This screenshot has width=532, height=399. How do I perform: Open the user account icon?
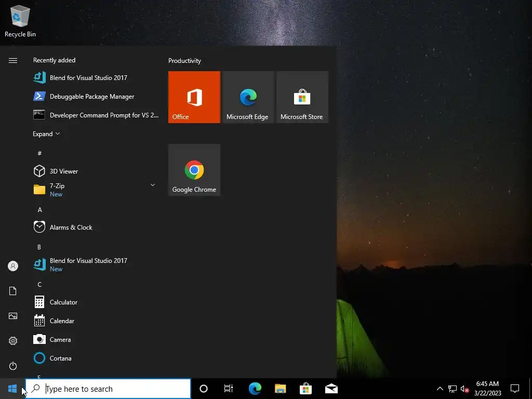click(13, 266)
